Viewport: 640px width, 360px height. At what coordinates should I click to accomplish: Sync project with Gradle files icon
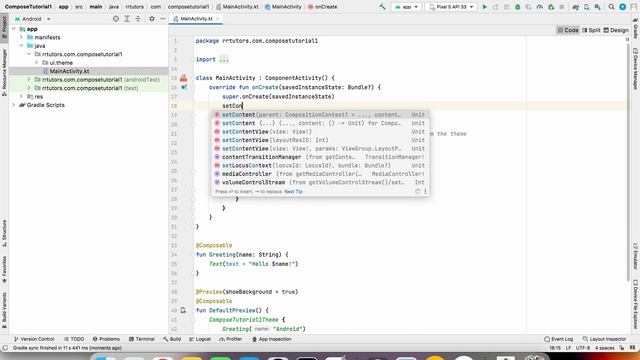pos(576,7)
